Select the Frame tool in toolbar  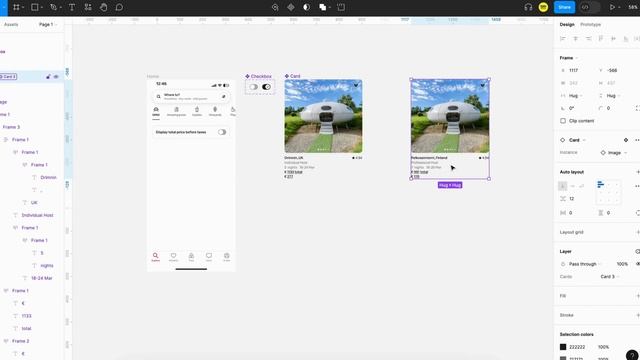[16, 7]
